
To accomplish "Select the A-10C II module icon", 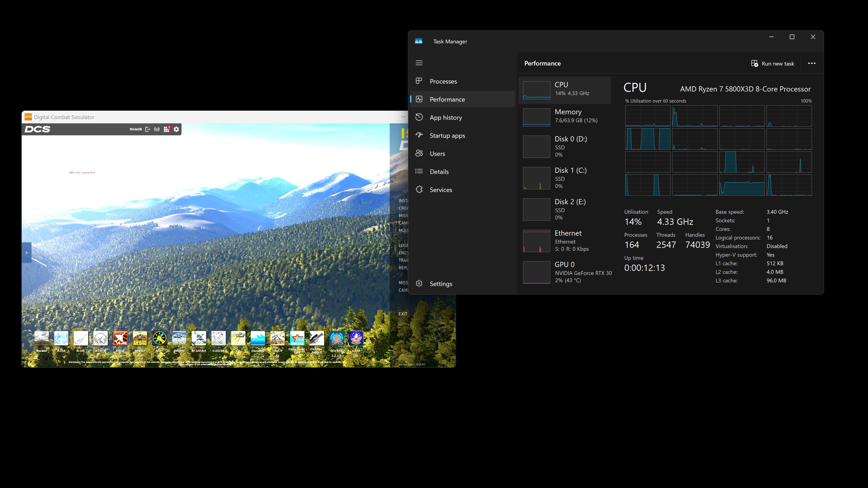I will coord(100,338).
